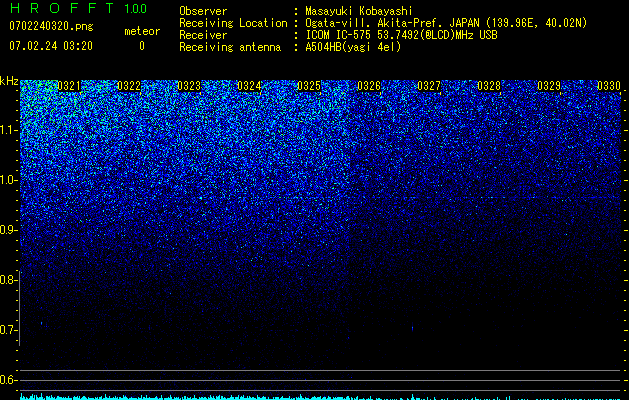
Task: Click the 0326 time marker
Action: [369, 86]
